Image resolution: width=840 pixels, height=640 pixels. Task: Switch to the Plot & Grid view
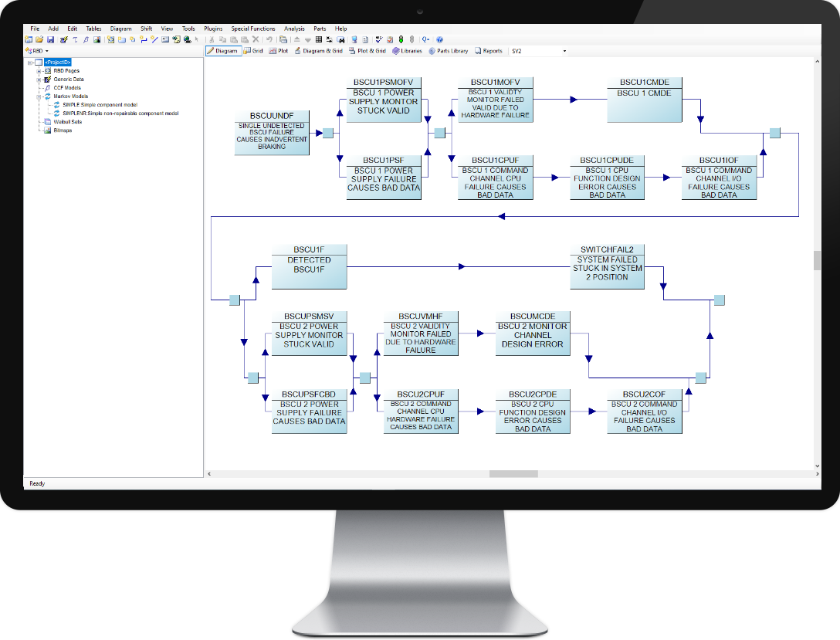click(x=367, y=51)
